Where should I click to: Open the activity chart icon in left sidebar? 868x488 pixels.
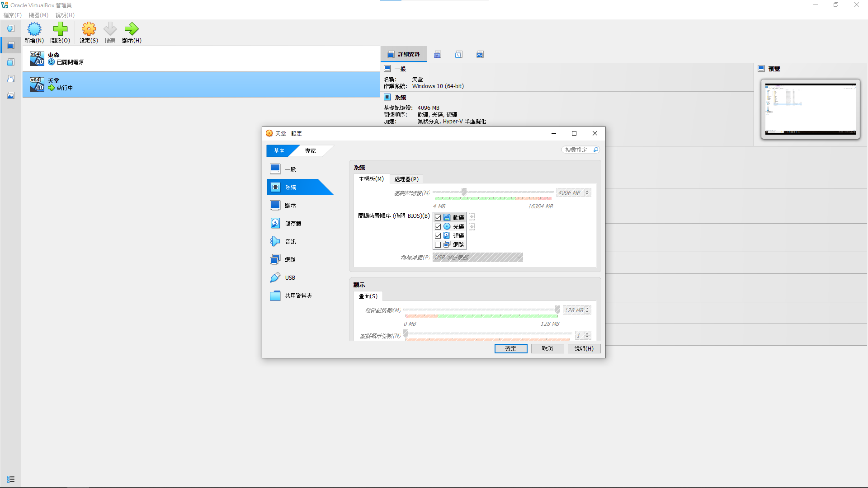[x=11, y=95]
